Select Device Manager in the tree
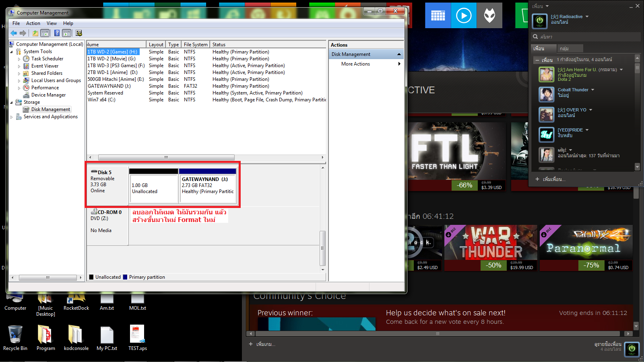This screenshot has height=362, width=644. point(48,95)
